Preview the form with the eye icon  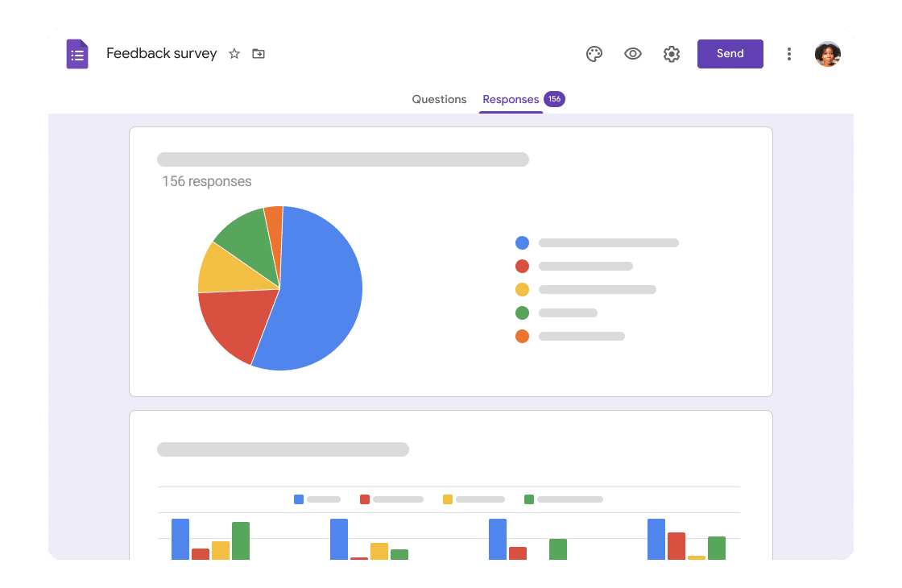tap(633, 54)
